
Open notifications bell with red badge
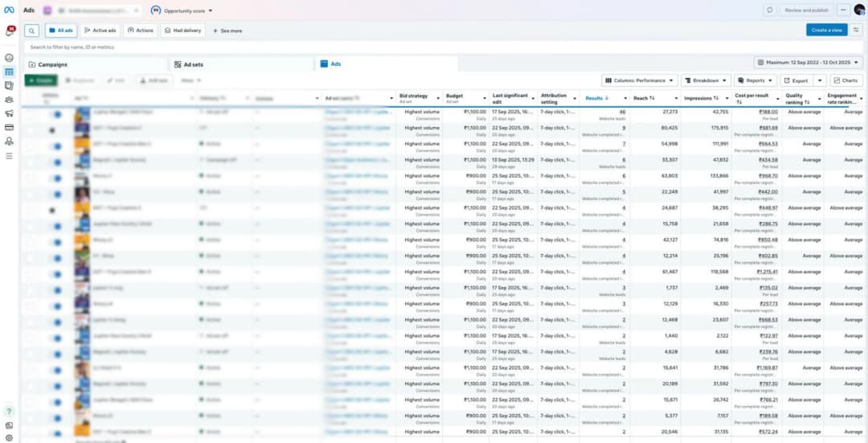click(x=10, y=31)
